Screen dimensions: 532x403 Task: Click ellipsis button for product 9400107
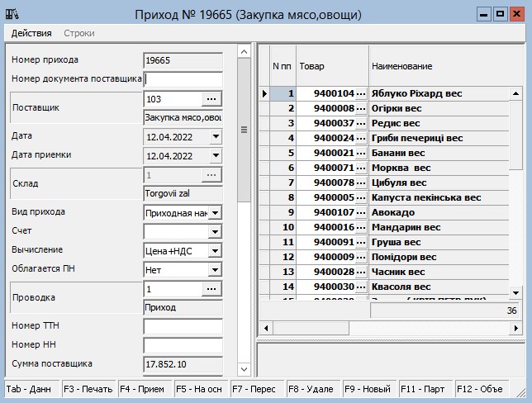point(361,213)
